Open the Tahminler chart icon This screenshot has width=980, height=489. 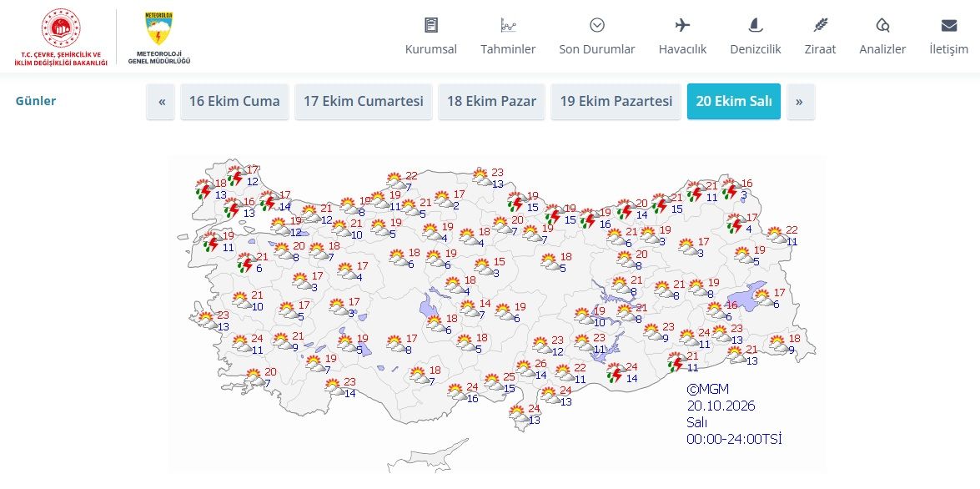tap(508, 25)
